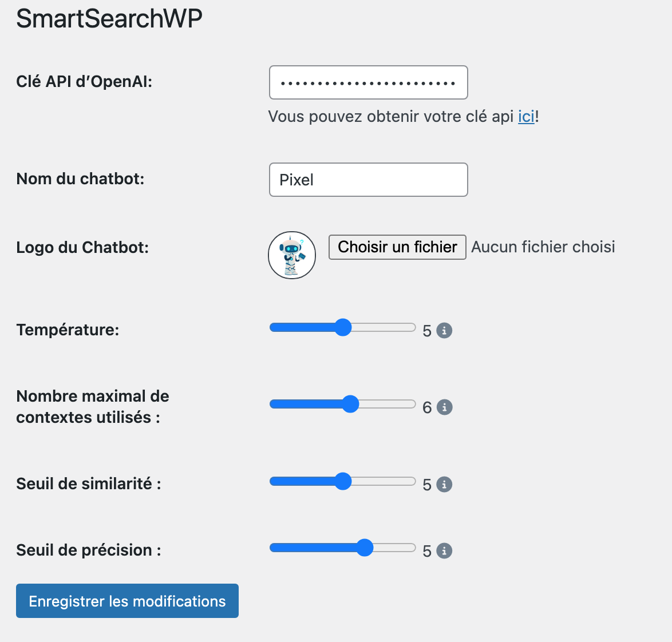Click the 'Température' label text
Viewport: 672px width, 642px height.
pos(68,330)
